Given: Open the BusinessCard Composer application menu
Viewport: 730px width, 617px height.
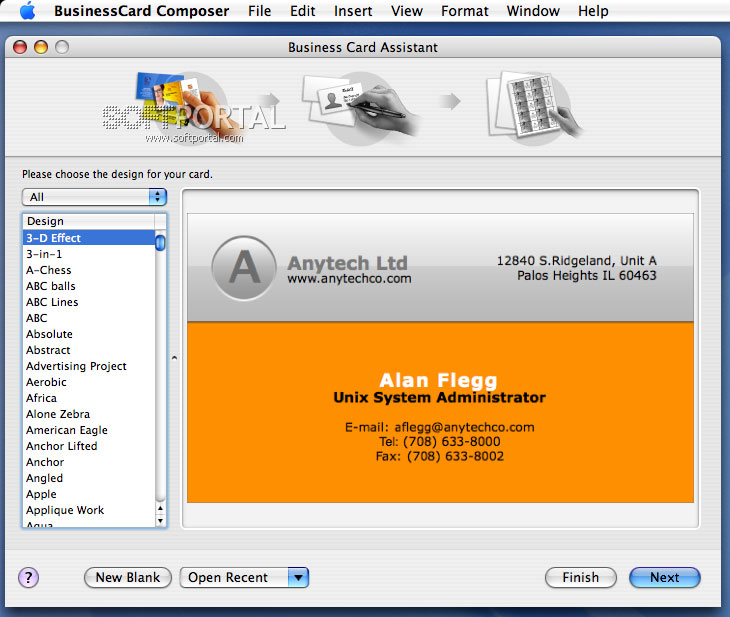Looking at the screenshot, I should [x=141, y=11].
